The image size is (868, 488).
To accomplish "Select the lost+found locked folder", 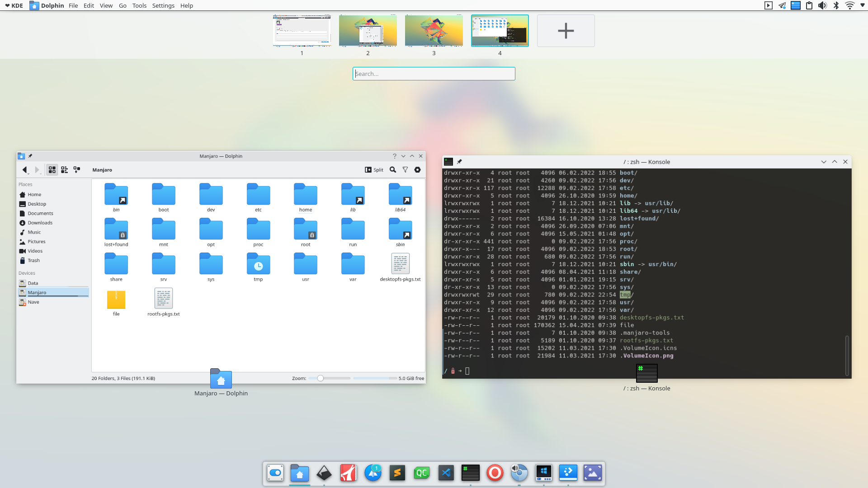I will pos(116,232).
